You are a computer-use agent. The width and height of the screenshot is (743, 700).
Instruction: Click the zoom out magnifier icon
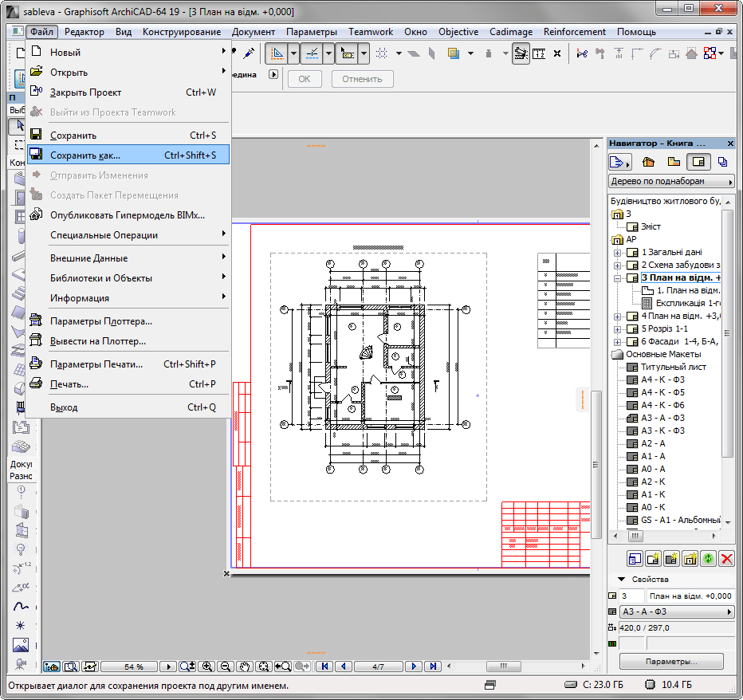coord(226,667)
